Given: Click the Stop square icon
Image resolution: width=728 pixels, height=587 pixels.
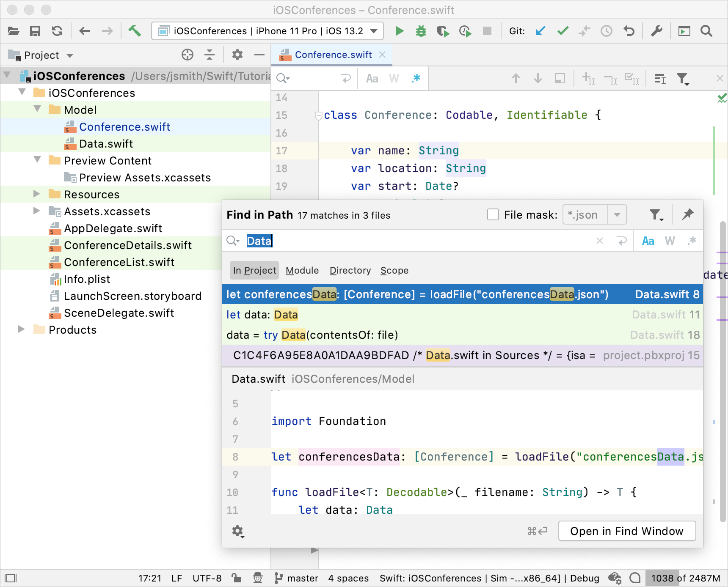Looking at the screenshot, I should coord(487,31).
